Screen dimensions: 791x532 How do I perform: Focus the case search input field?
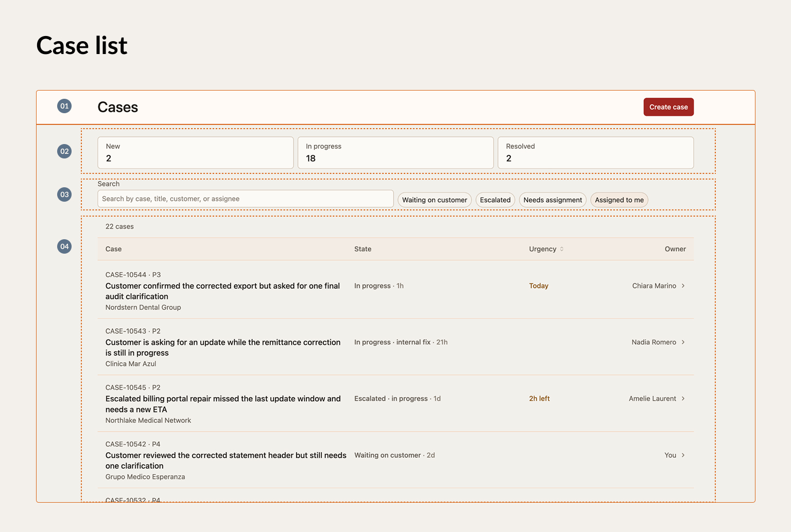246,199
